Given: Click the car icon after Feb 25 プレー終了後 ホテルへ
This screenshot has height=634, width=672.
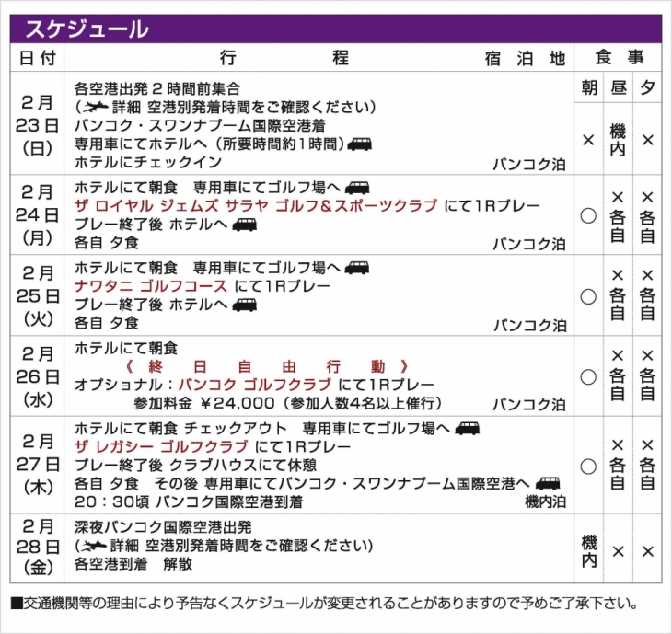Looking at the screenshot, I should click(245, 305).
